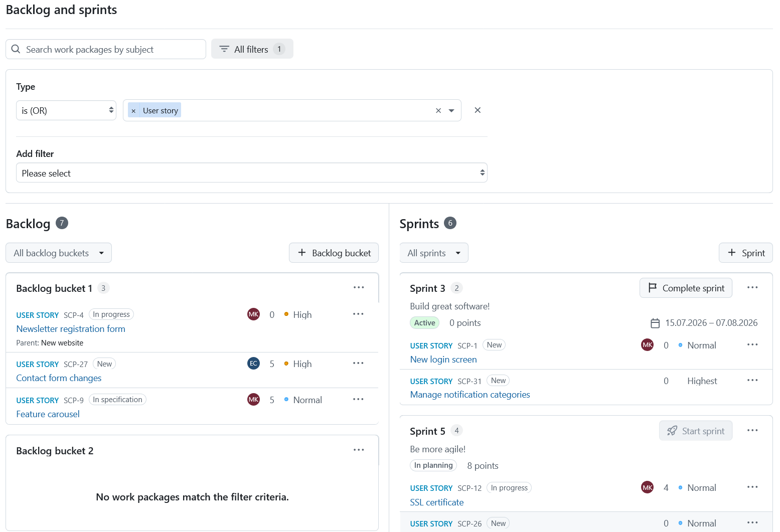Open actions menu for SCP-31 notification categories

click(752, 381)
